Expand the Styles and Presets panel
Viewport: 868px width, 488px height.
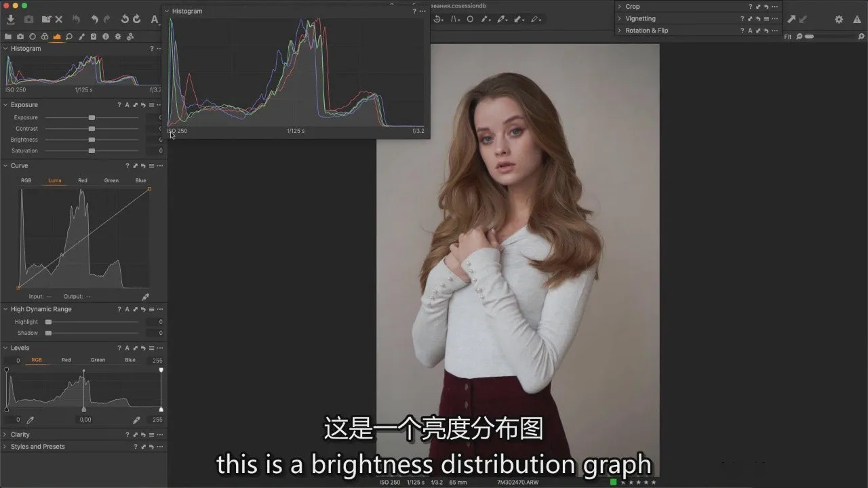(x=5, y=447)
